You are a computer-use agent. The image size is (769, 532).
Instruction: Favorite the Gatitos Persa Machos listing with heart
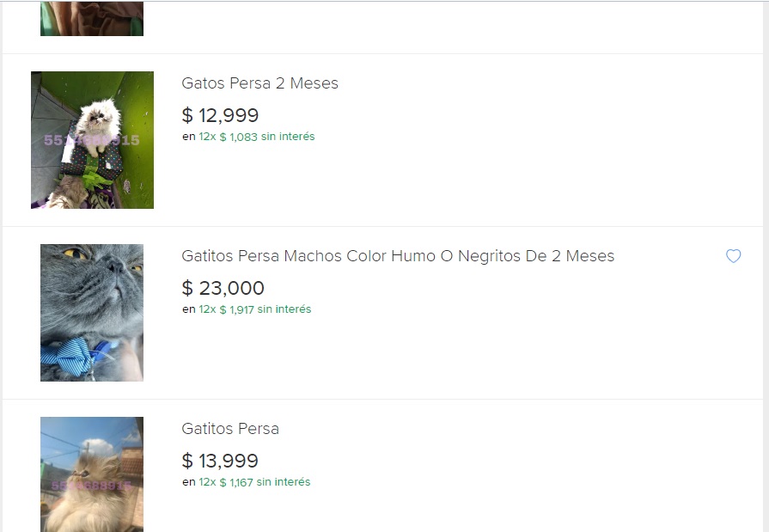733,256
